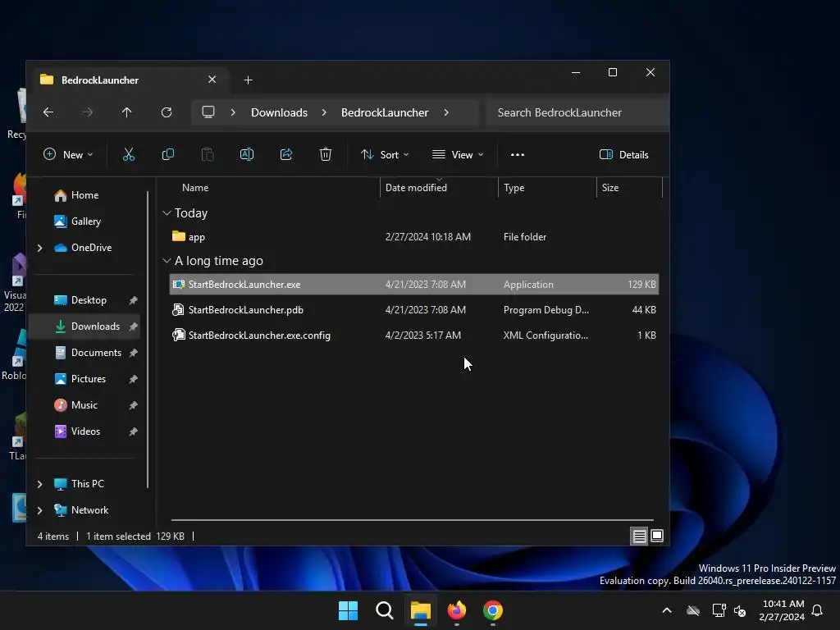Toggle the Details pane
The width and height of the screenshot is (840, 630).
[624, 155]
